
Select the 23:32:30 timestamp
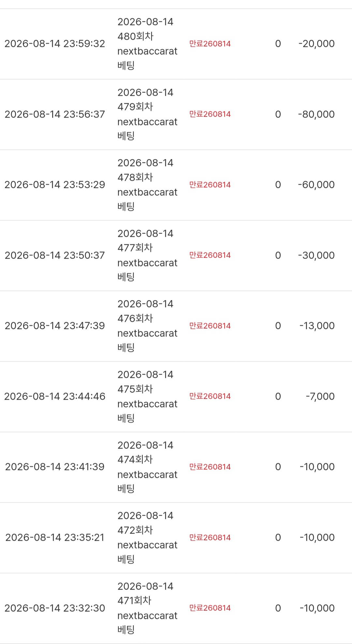tap(55, 608)
